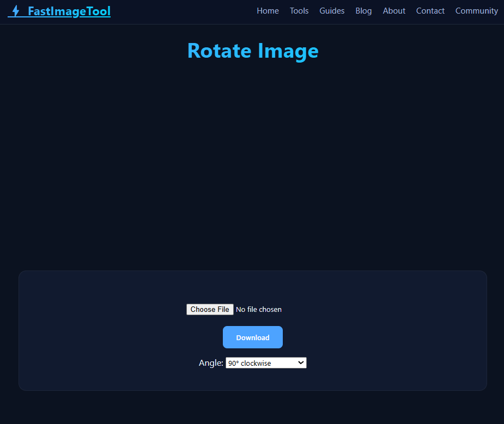Click the lightning bolt logo icon
The height and width of the screenshot is (424, 504).
[x=15, y=10]
